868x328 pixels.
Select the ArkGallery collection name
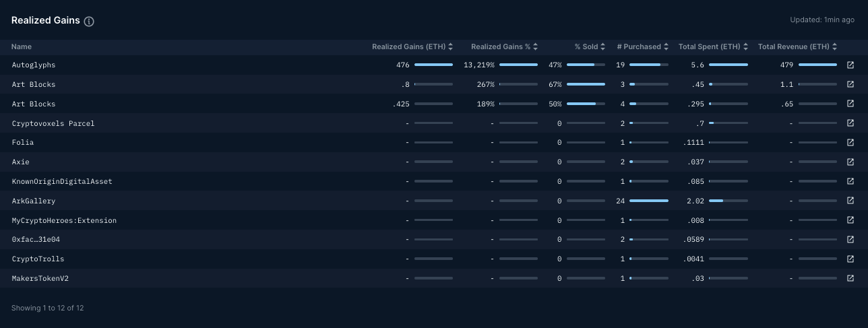34,201
